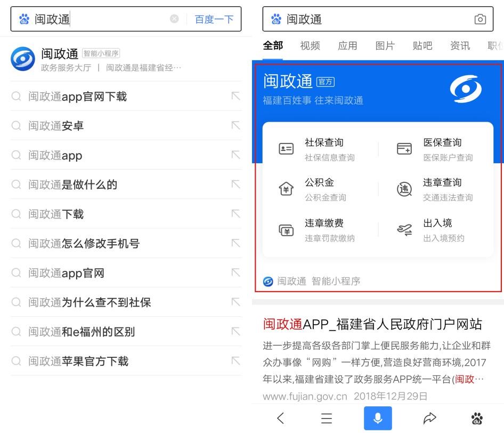Clear search text with the x icon
504x433 pixels.
pyautogui.click(x=175, y=20)
